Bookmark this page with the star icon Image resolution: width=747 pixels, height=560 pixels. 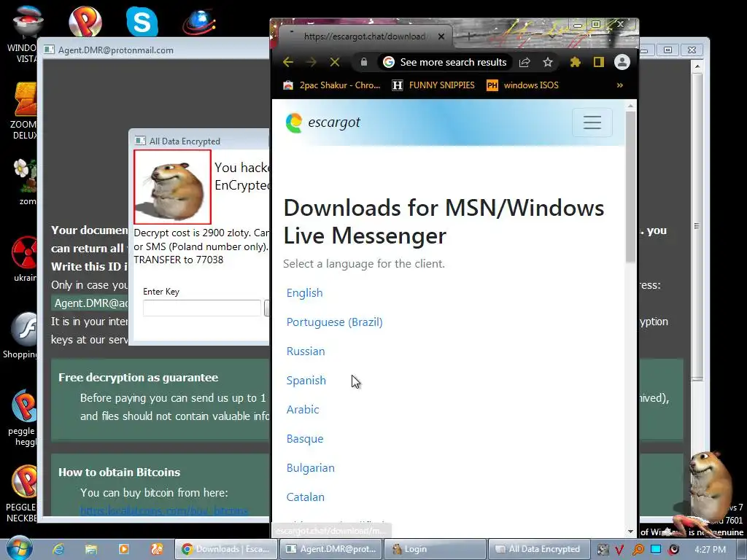pyautogui.click(x=548, y=63)
